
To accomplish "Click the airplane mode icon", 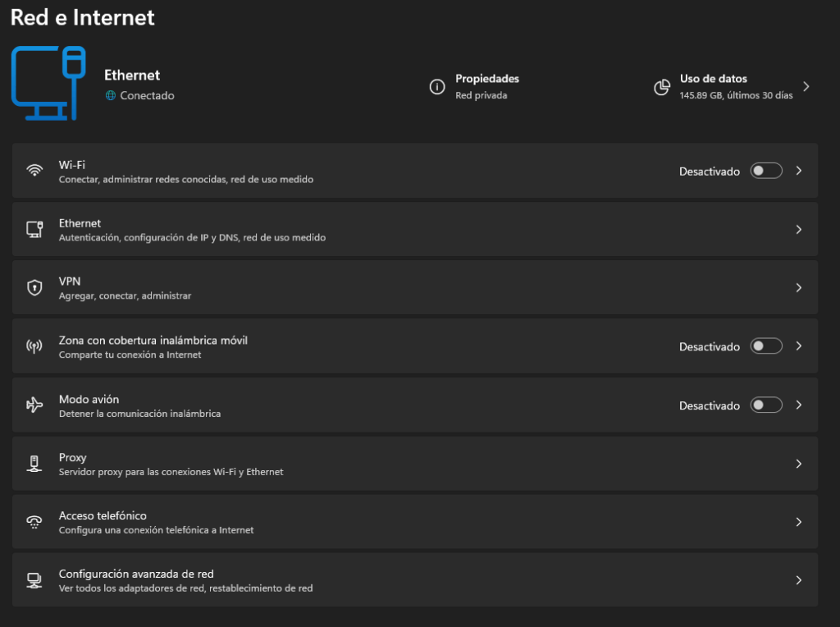I will tap(34, 405).
